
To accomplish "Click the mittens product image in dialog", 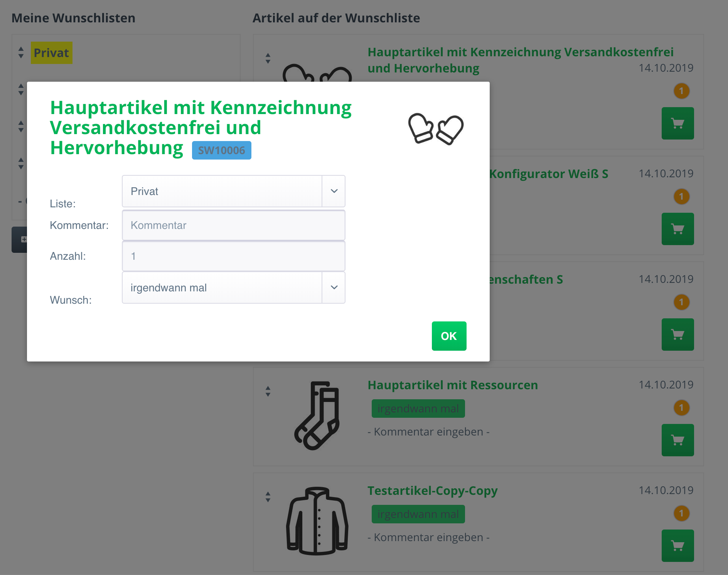I will point(436,129).
